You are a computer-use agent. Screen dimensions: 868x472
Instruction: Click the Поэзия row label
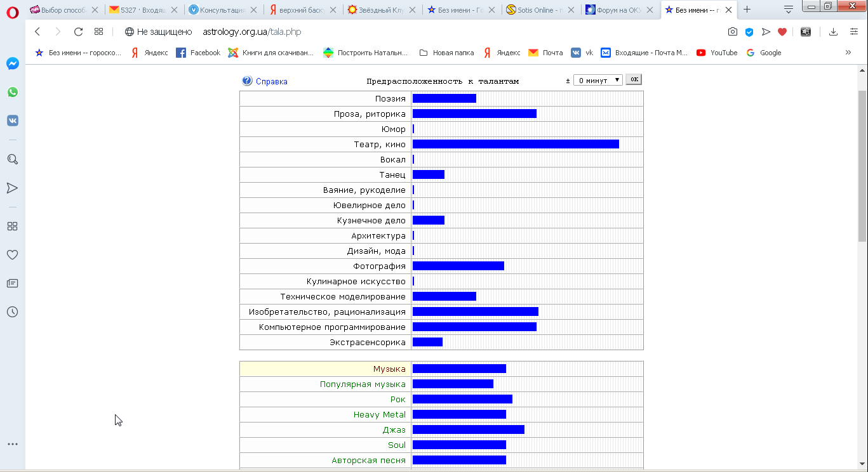pyautogui.click(x=391, y=98)
